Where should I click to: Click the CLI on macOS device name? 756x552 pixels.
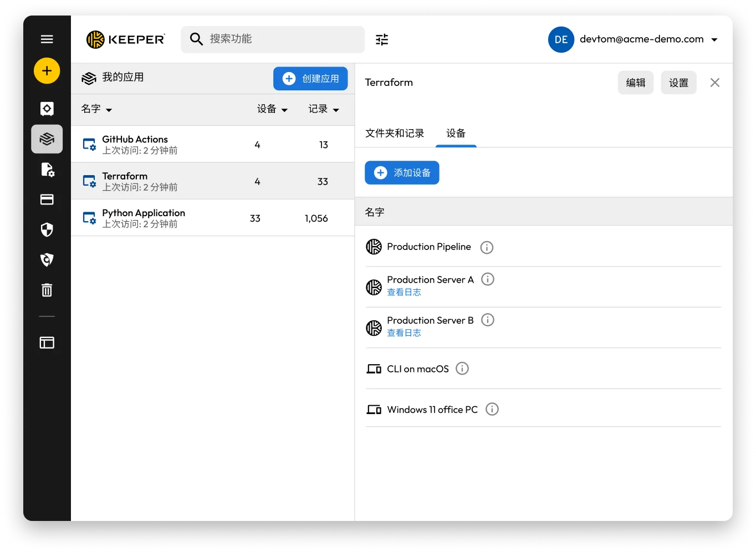tap(418, 369)
